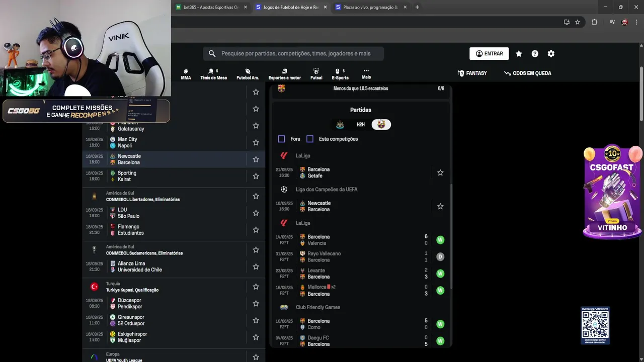Image resolution: width=644 pixels, height=362 pixels.
Task: Expand the Mais sports menu
Action: tap(366, 74)
